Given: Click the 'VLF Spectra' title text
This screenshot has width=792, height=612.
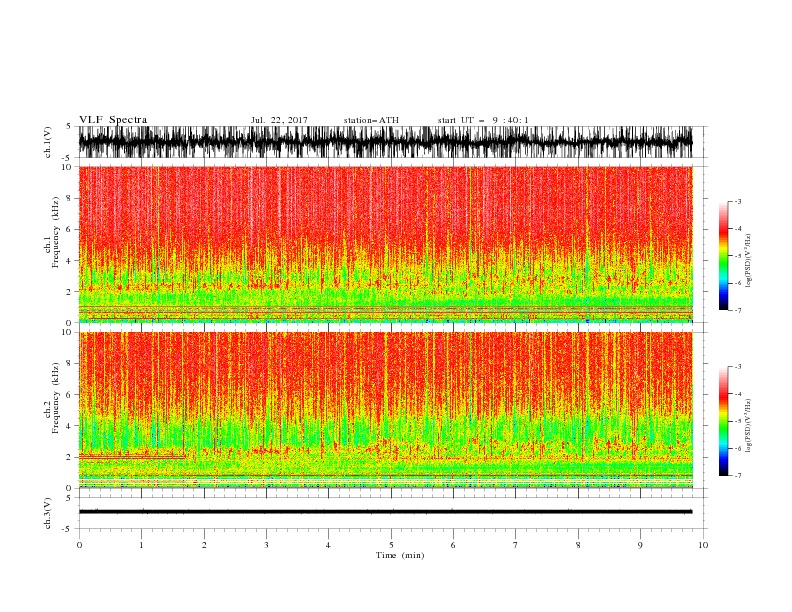Looking at the screenshot, I should click(113, 120).
